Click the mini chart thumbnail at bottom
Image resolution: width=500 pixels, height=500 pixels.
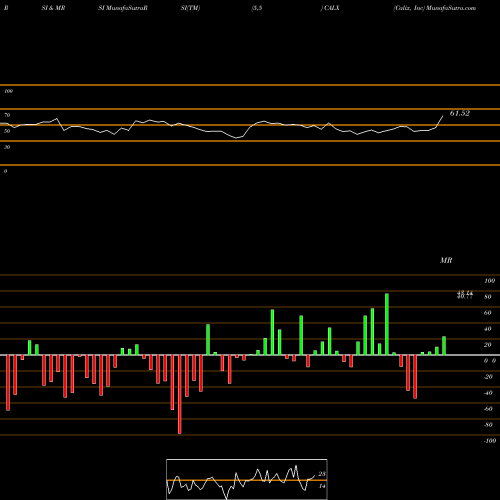(x=247, y=479)
